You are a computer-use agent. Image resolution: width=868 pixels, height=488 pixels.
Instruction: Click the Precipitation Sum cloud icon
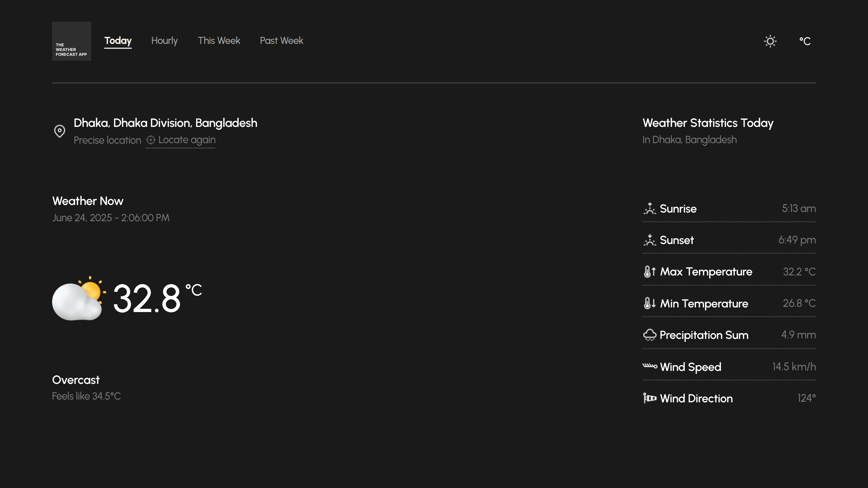click(x=649, y=335)
